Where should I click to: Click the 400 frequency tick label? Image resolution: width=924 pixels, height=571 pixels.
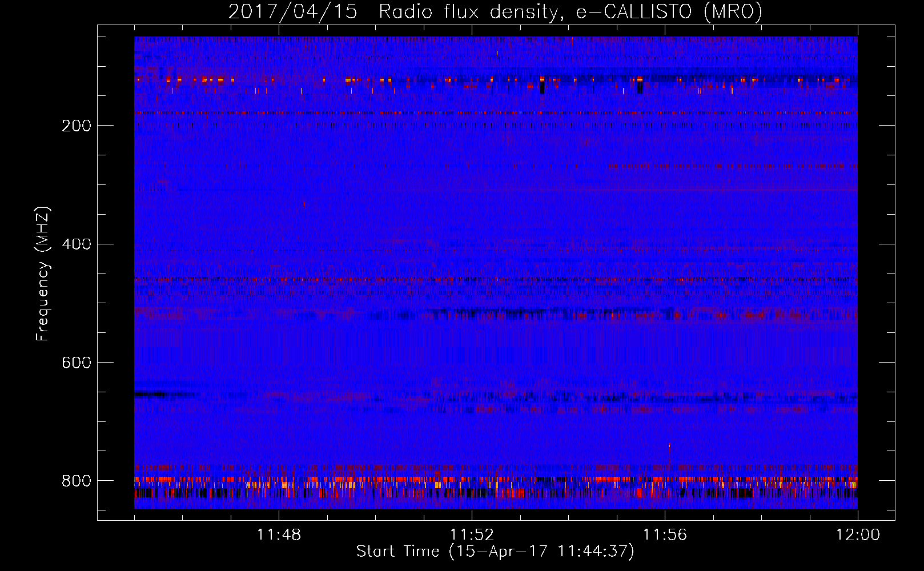click(x=77, y=244)
